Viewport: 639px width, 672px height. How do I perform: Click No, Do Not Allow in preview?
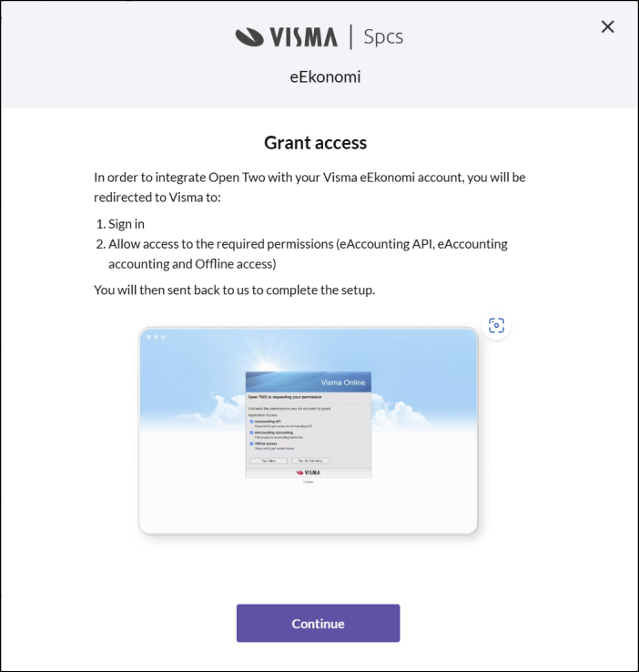[x=310, y=461]
